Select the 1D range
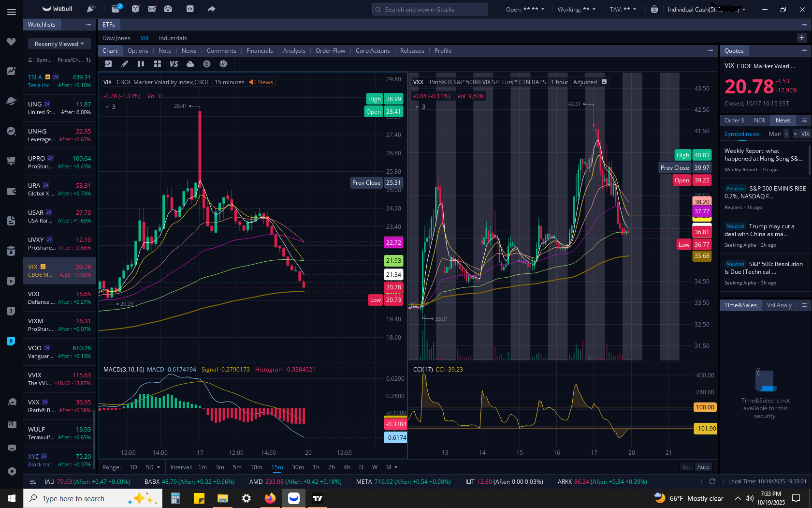This screenshot has height=508, width=812. (133, 467)
